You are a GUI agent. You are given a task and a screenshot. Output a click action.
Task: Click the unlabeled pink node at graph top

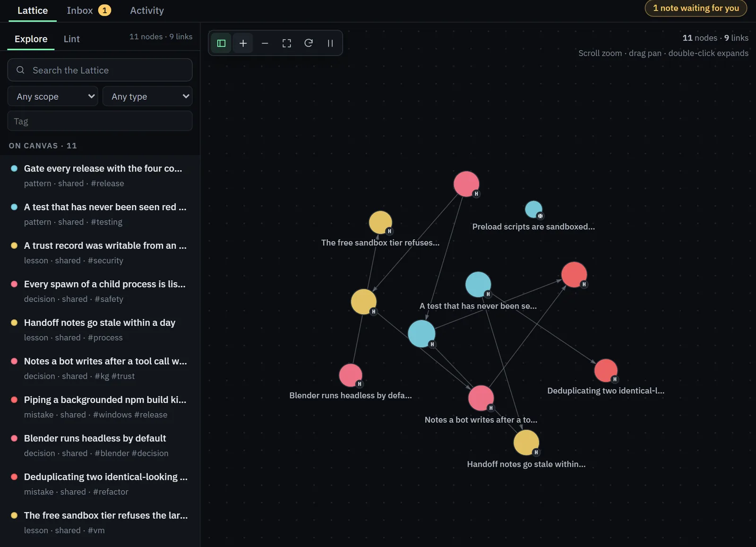coord(466,184)
